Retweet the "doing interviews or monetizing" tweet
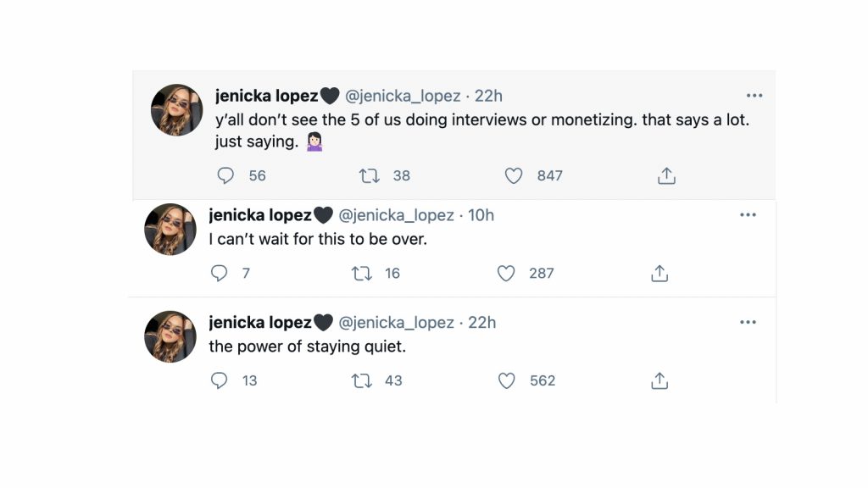Screen dimensions: 868x488 (370, 175)
